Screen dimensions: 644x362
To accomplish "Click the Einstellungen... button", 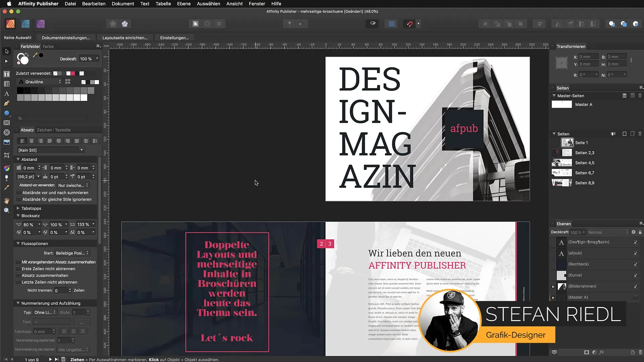I will pos(174,38).
